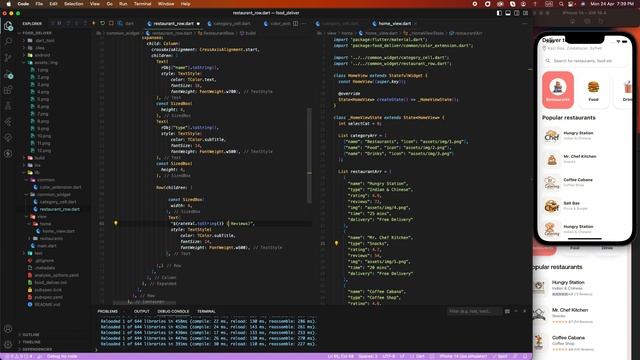Open the customize layout icon
This screenshot has width=640, height=360.
coord(526,13)
